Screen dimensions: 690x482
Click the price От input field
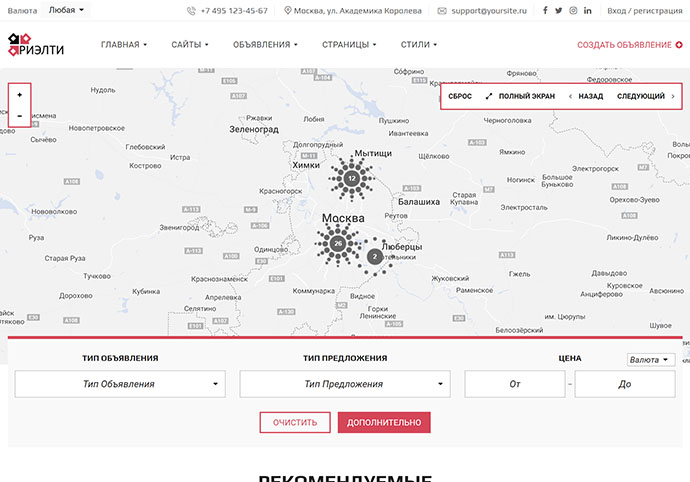515,384
